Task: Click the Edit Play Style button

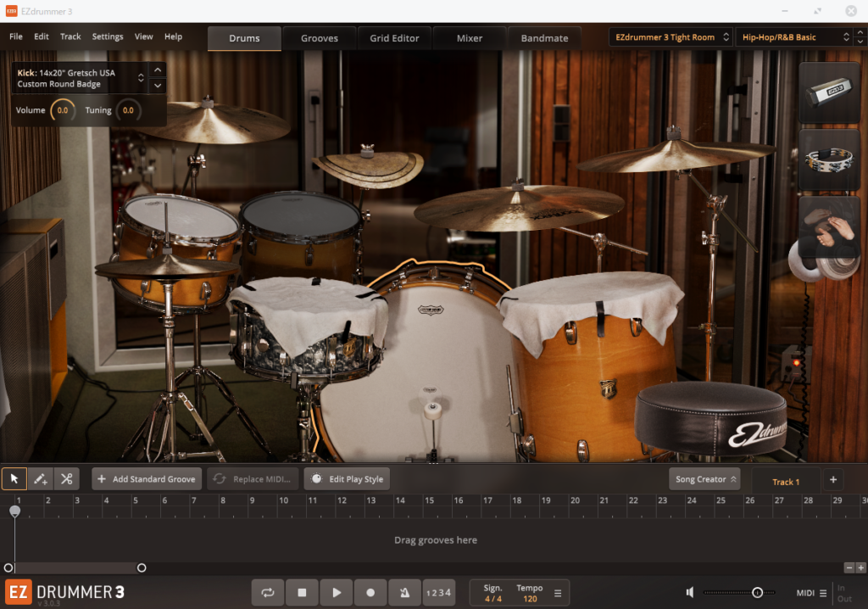Action: pyautogui.click(x=348, y=479)
